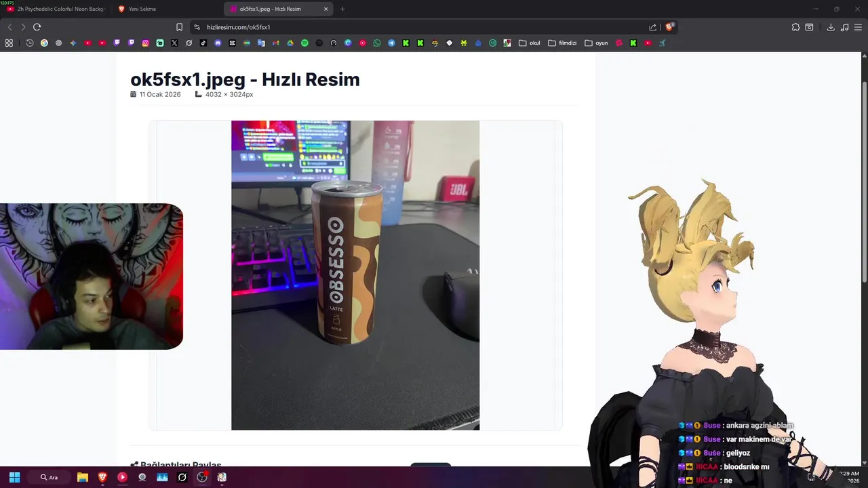Open the downloads icon
The height and width of the screenshot is (488, 868).
(831, 27)
